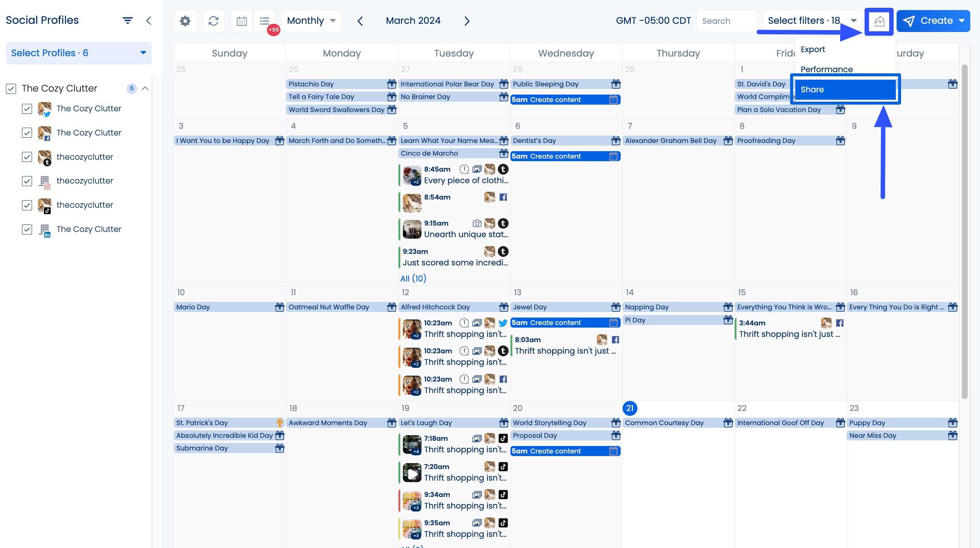The image size is (980, 548).
Task: Open All (10) posts for March 5
Action: 414,278
